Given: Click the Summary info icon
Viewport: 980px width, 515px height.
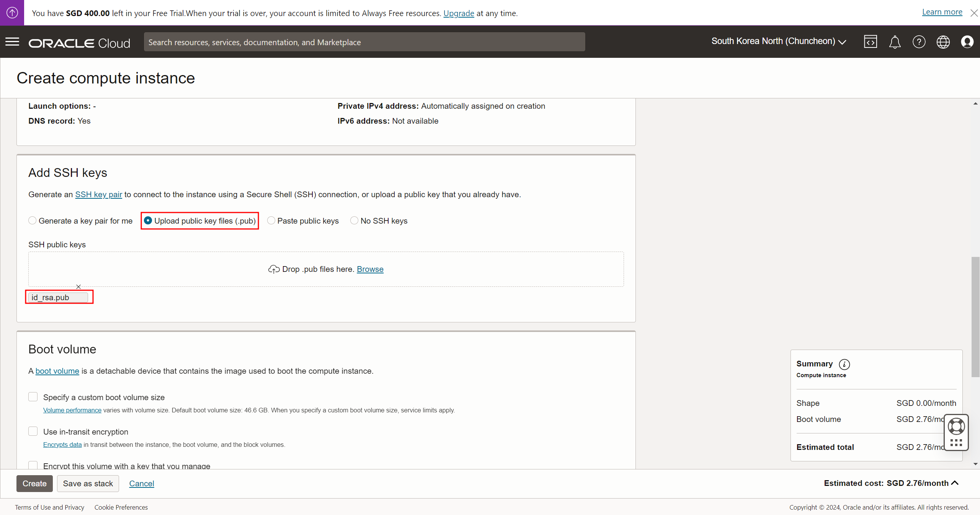Looking at the screenshot, I should tap(844, 364).
